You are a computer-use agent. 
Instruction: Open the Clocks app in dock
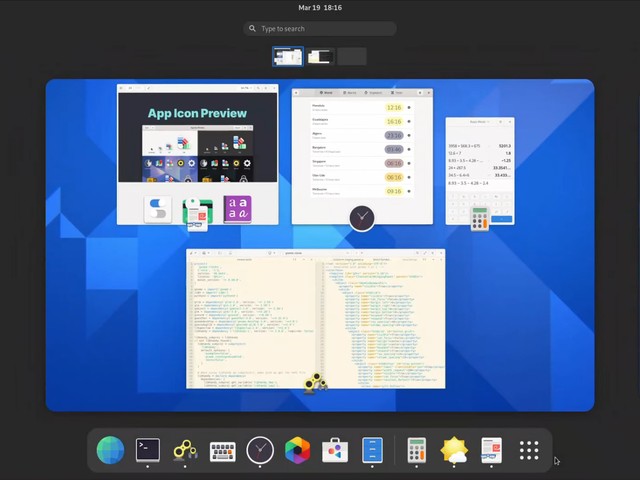[260, 450]
